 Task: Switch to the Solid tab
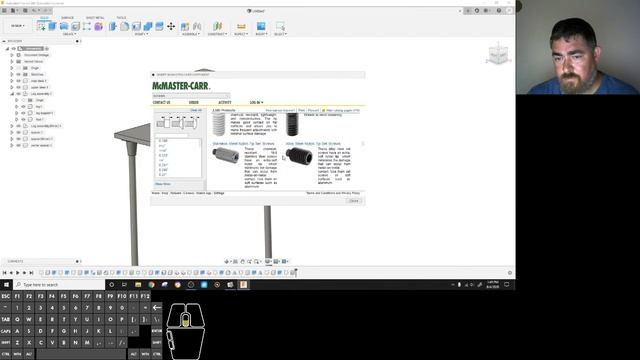tap(44, 18)
